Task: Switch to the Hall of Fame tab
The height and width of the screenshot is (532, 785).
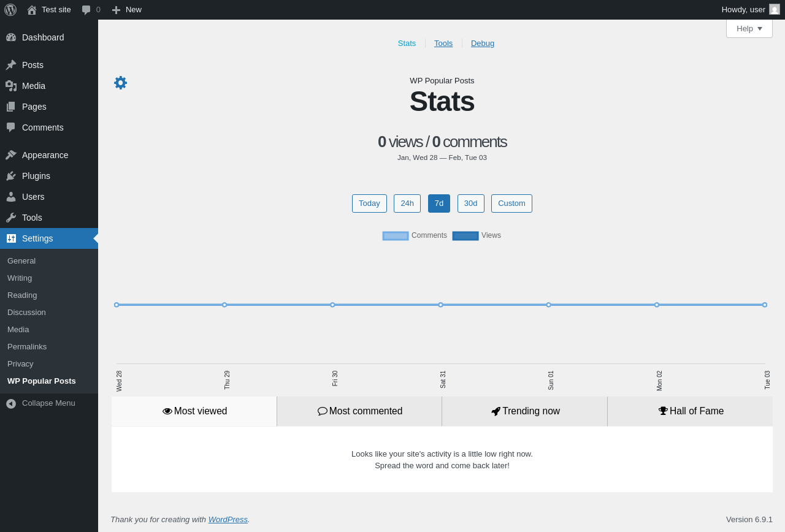Action: [x=691, y=411]
